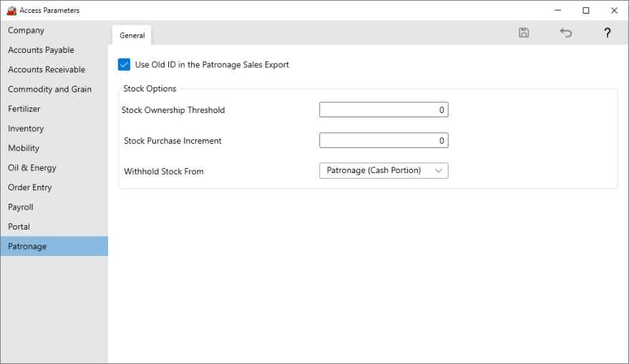Click the Save icon in toolbar
Viewport: 629px width, 364px height.
[x=524, y=33]
